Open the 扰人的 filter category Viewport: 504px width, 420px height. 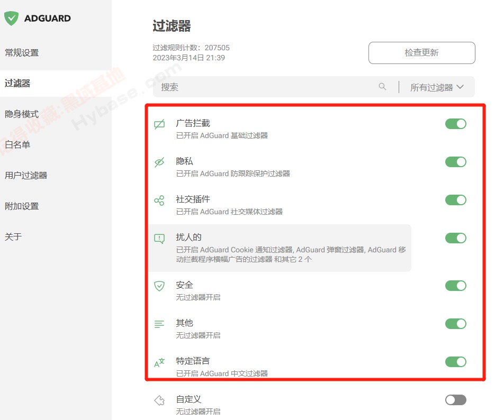[x=280, y=248]
